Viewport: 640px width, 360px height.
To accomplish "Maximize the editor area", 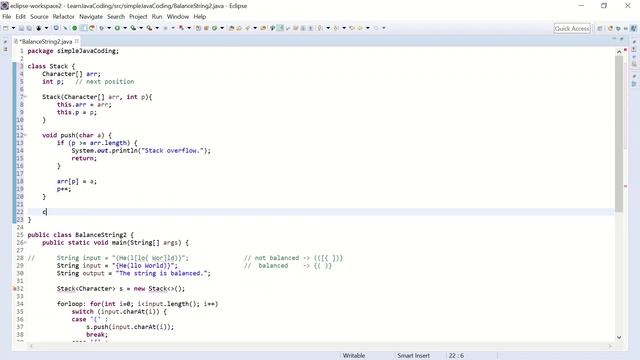I will 622,39.
